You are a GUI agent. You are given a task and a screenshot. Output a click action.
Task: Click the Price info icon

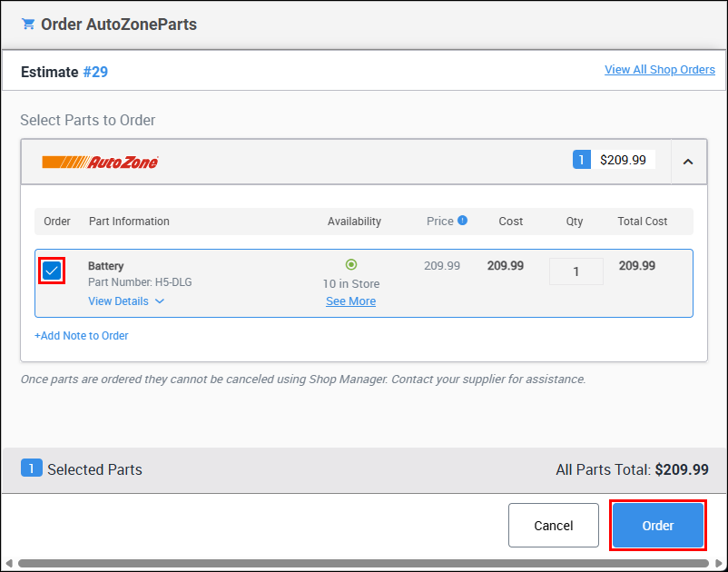point(462,221)
